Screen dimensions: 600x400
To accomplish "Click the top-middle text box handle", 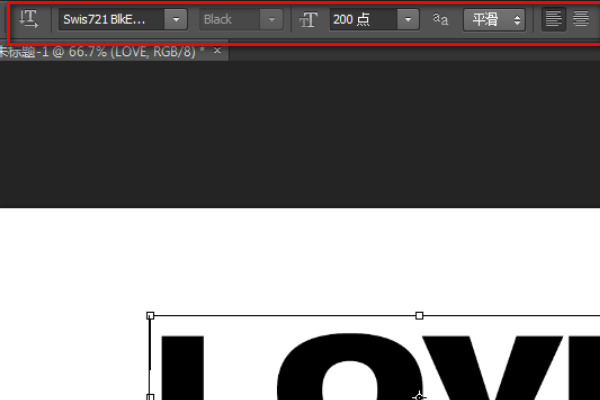I will pos(419,315).
